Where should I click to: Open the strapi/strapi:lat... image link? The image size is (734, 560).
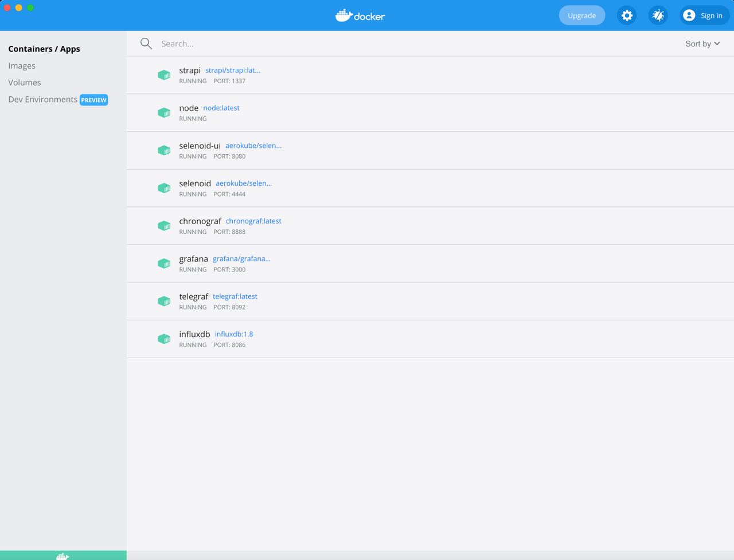(x=233, y=70)
